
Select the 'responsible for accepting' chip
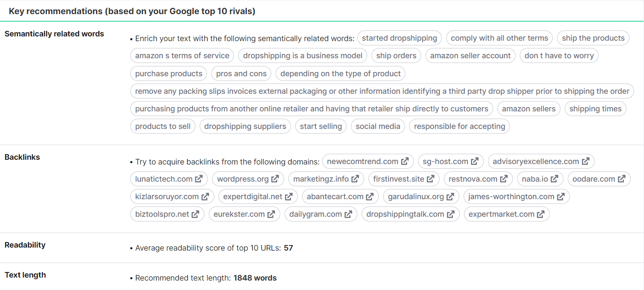pyautogui.click(x=459, y=126)
